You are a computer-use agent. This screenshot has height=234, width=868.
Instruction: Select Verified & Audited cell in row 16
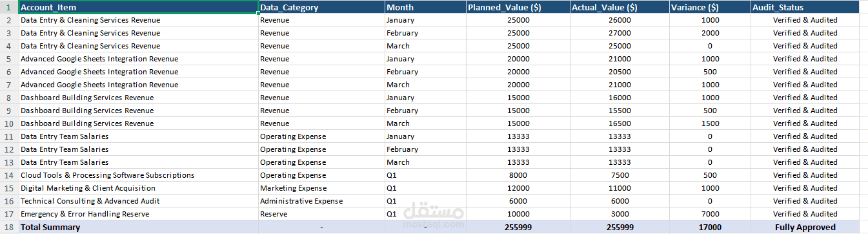click(x=805, y=201)
